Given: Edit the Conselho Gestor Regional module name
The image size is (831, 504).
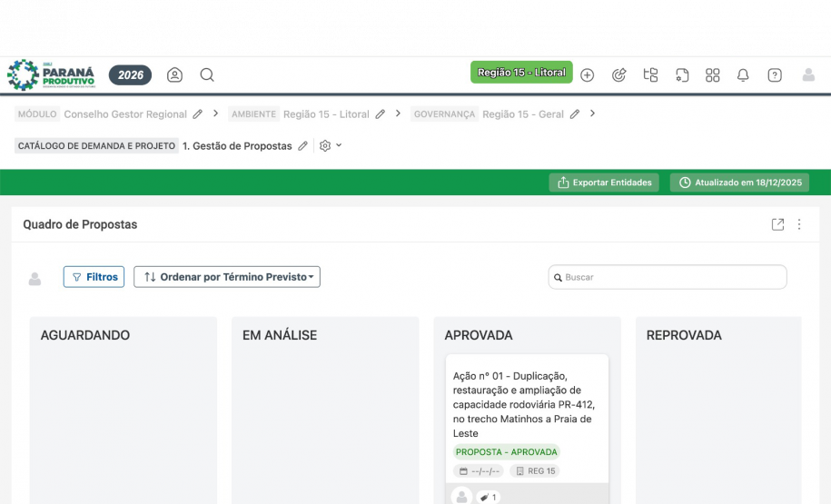Looking at the screenshot, I should (198, 114).
